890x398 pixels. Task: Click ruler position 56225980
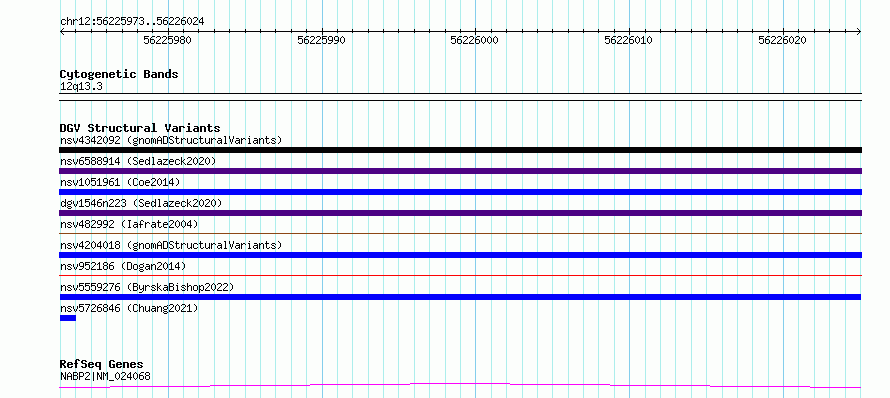pos(167,40)
